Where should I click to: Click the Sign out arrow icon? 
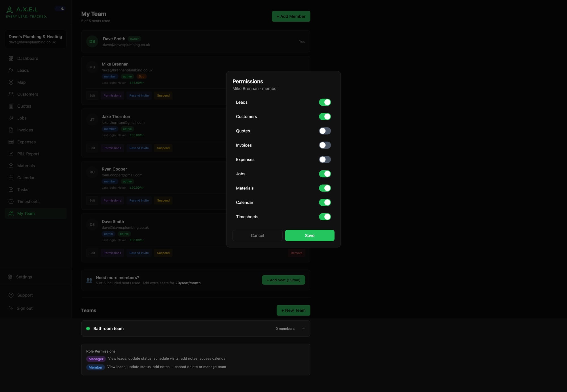[11, 308]
